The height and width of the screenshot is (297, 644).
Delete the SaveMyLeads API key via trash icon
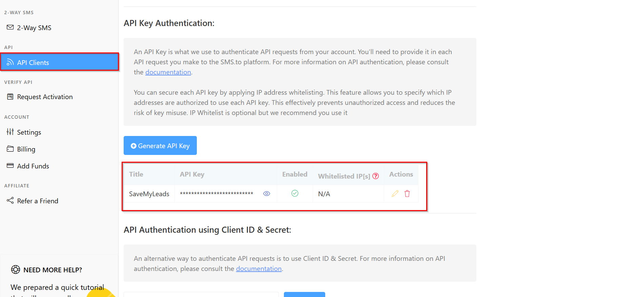tap(407, 193)
